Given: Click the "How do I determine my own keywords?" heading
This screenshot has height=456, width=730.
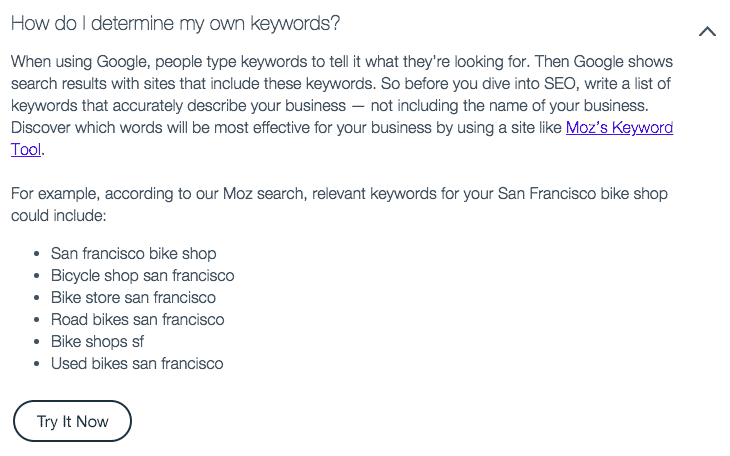Looking at the screenshot, I should [176, 23].
